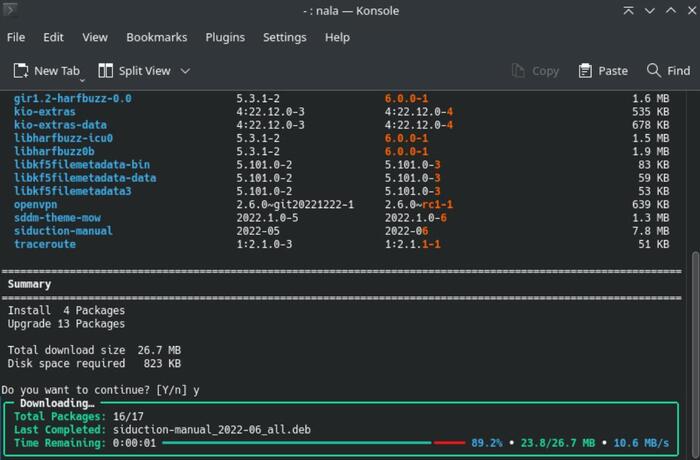700x460 pixels.
Task: Expand the Split View dropdown chevron
Action: (x=185, y=71)
